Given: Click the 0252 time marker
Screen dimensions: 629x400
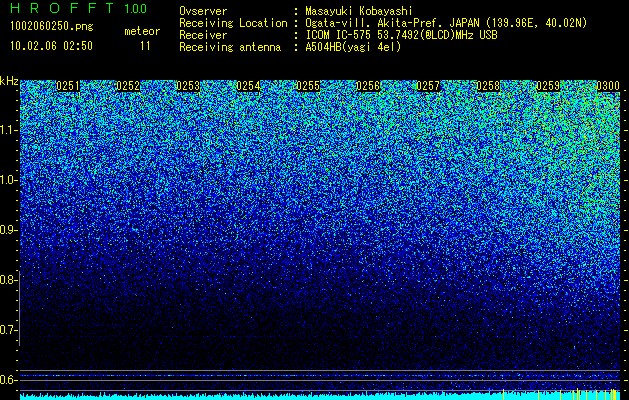Looking at the screenshot, I should click(128, 86).
